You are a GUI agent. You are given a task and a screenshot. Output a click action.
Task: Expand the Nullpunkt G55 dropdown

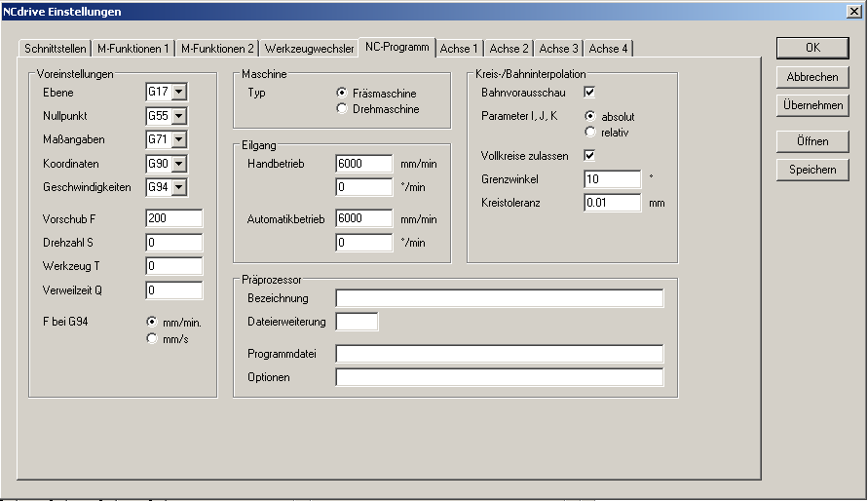coord(179,116)
